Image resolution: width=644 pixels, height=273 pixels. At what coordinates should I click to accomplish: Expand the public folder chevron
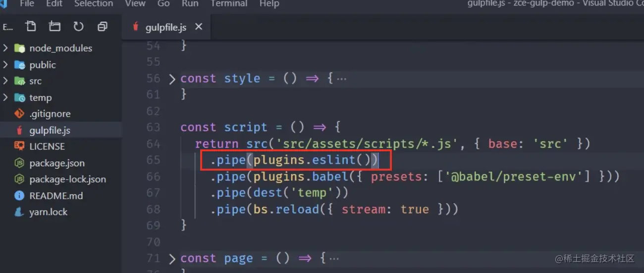coord(5,64)
